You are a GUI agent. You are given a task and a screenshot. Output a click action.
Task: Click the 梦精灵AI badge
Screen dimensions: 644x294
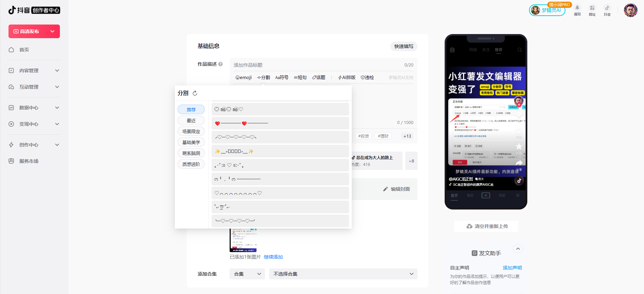click(x=547, y=10)
